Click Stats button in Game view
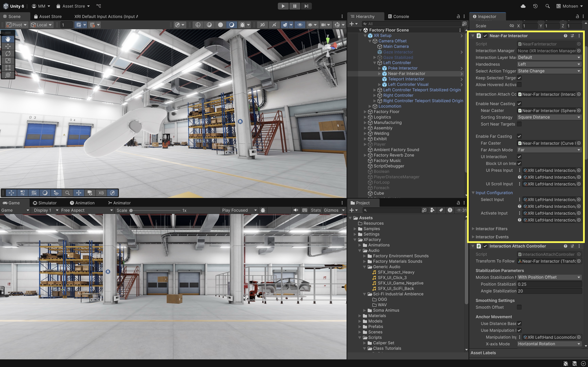This screenshot has width=588, height=367. coord(316,210)
